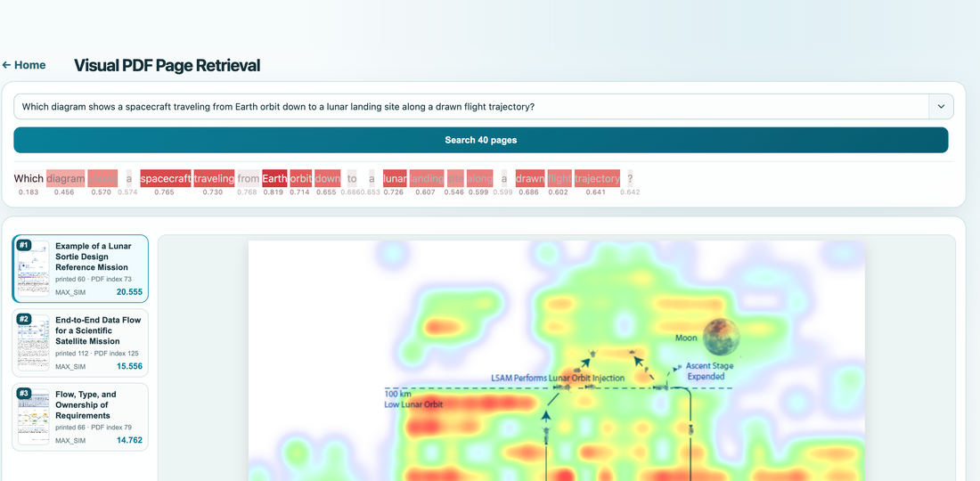Click the #3 rank badge
This screenshot has width=980, height=481.
click(24, 394)
